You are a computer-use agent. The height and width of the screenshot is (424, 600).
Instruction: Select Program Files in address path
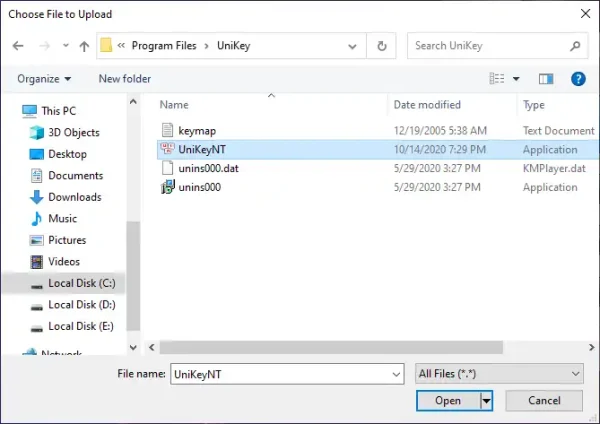[164, 46]
